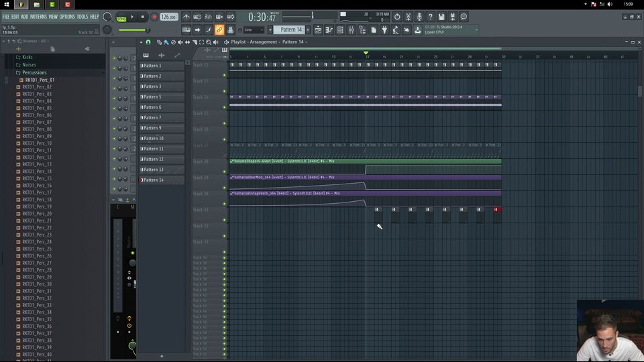Click the speech bubble news/info icon
The width and height of the screenshot is (644, 362).
(464, 17)
